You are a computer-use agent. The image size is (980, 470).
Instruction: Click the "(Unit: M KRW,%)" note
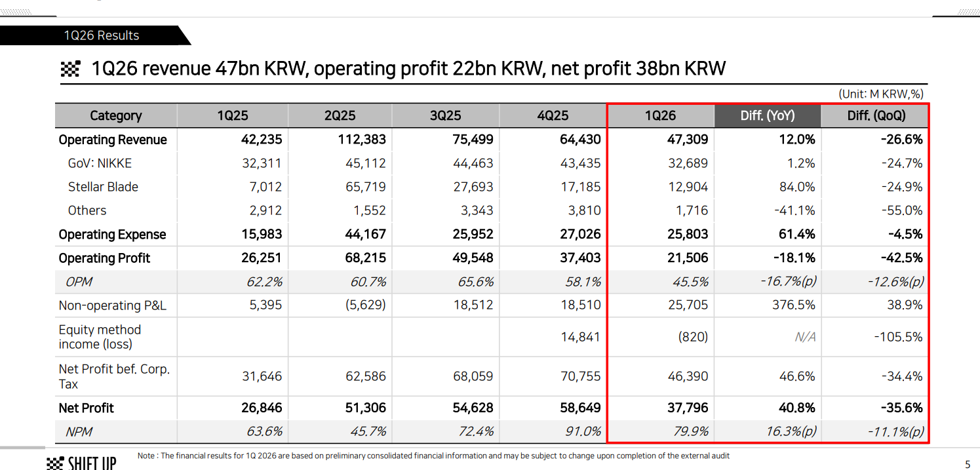[x=881, y=94]
